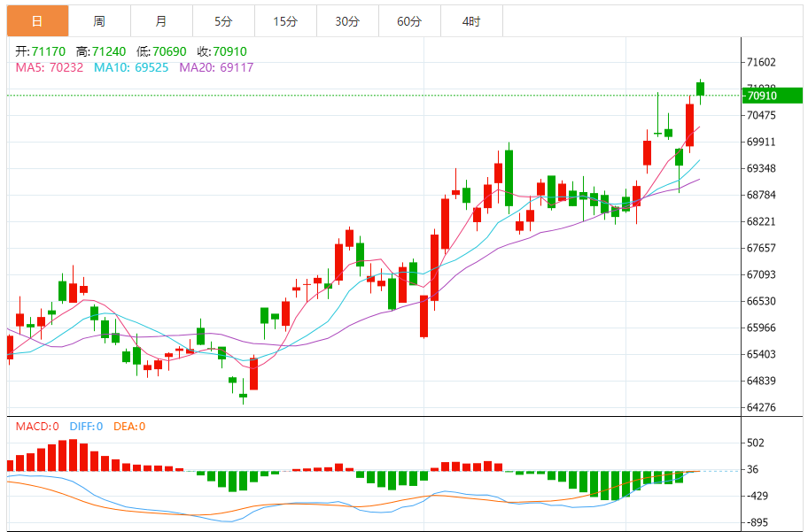Click the latest green candlestick at the far right

point(700,89)
